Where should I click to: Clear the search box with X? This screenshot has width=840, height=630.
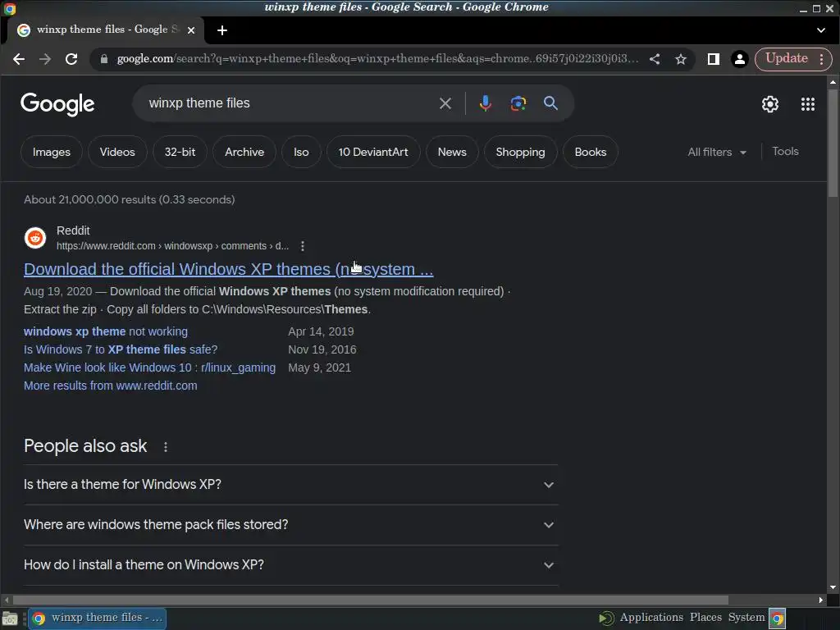pos(445,103)
